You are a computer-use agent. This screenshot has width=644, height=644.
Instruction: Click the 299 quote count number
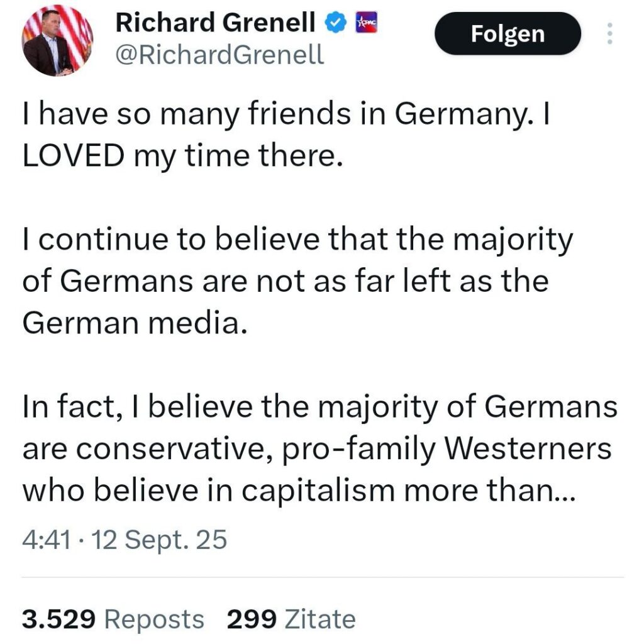(252, 619)
